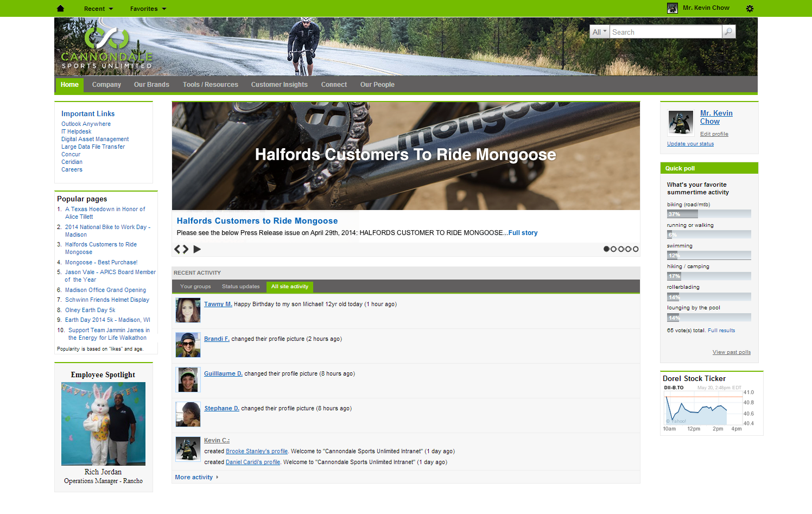
Task: Open Mongoose - Best Purchase! popular page
Action: click(101, 263)
